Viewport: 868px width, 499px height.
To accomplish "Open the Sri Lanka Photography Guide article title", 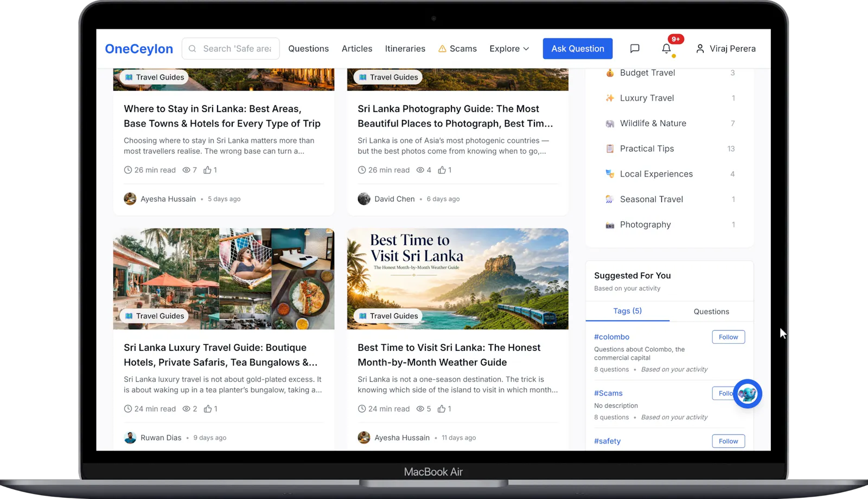I will point(456,116).
